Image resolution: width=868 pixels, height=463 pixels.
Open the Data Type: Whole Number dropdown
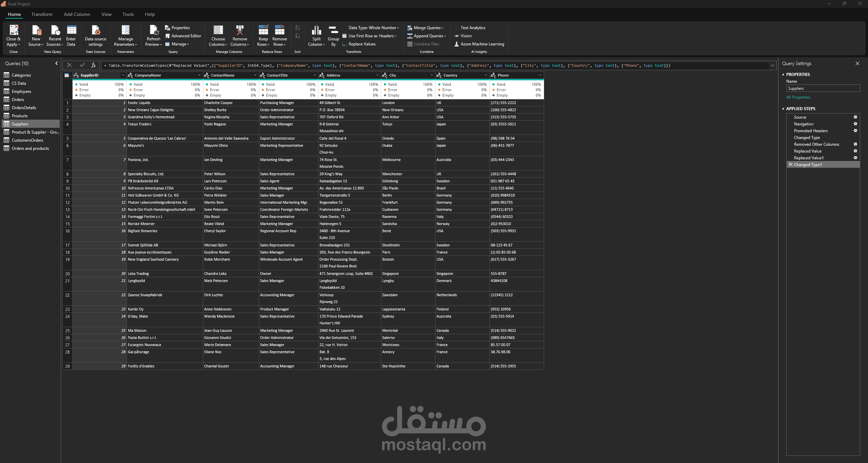coord(373,28)
